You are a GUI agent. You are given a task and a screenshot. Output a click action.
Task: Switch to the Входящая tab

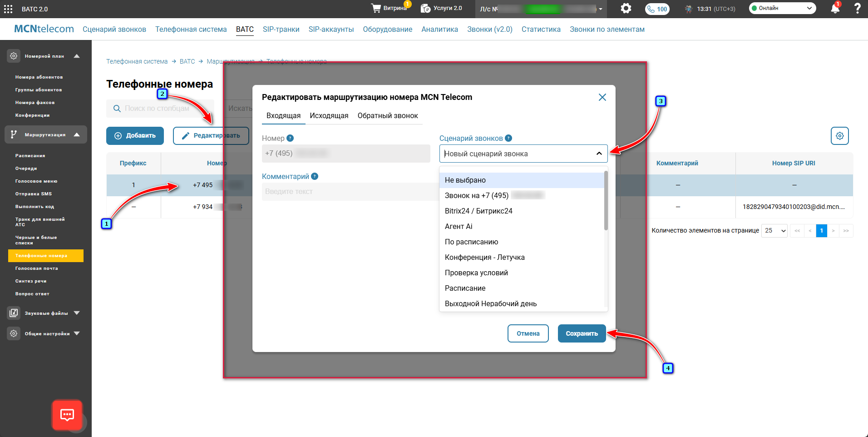pyautogui.click(x=283, y=115)
